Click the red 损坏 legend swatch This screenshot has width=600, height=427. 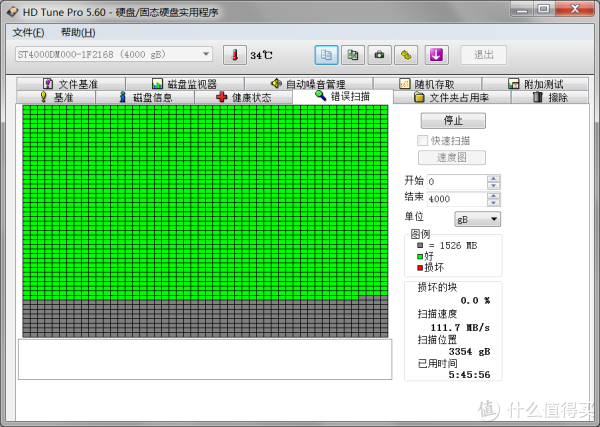point(420,267)
